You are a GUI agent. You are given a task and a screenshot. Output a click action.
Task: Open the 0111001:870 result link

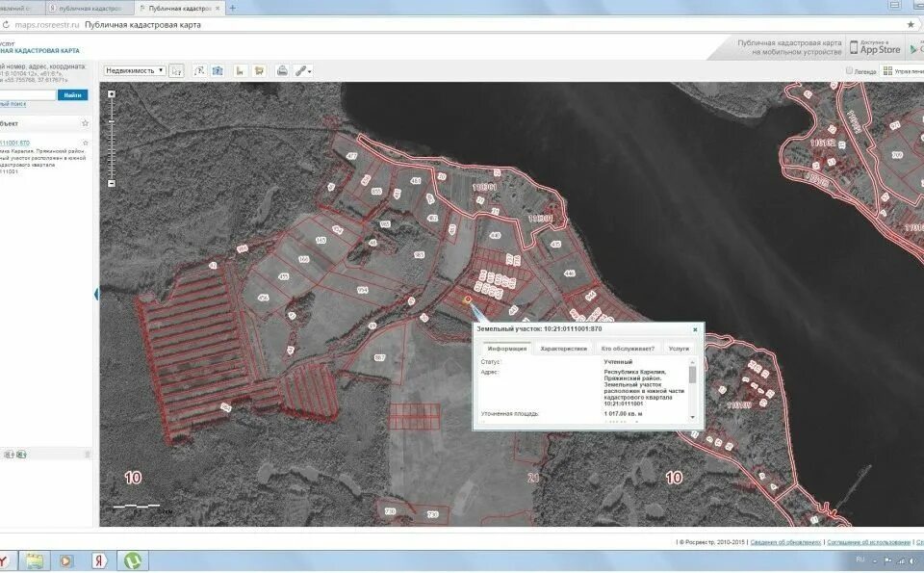point(14,143)
